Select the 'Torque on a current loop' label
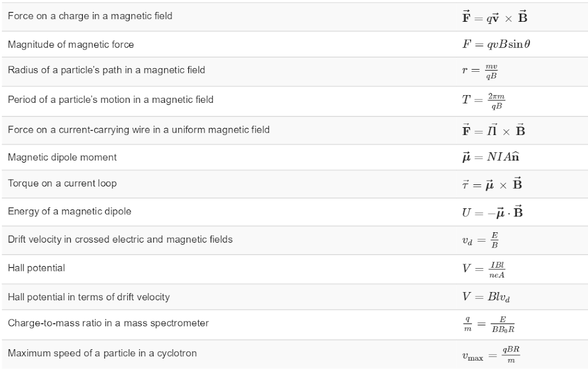This screenshot has width=588, height=371. tap(62, 183)
